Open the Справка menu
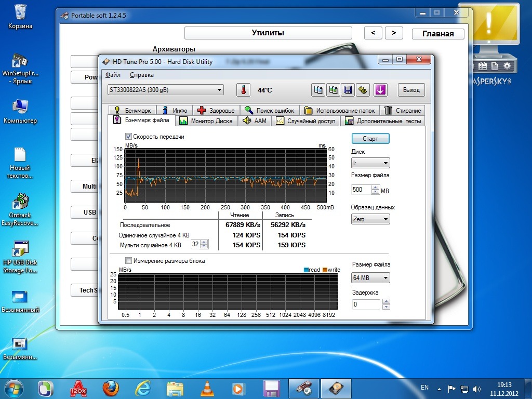Viewport: 532px width, 399px height. coord(141,75)
